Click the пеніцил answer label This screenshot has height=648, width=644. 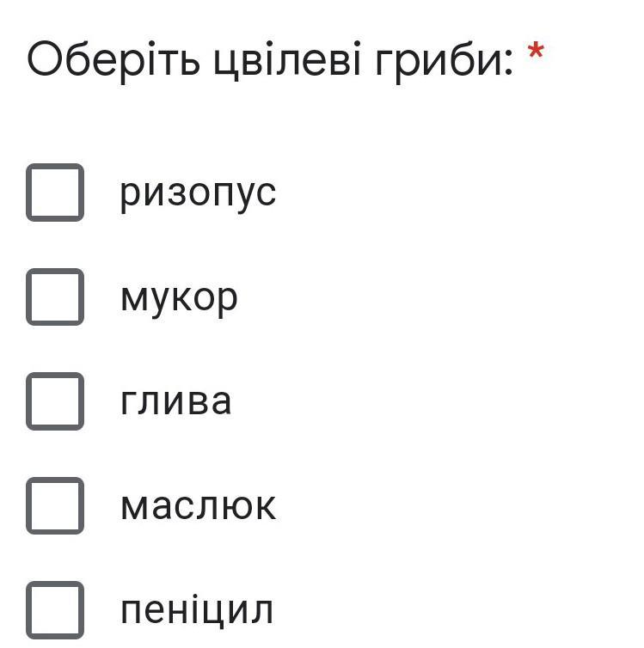click(197, 610)
